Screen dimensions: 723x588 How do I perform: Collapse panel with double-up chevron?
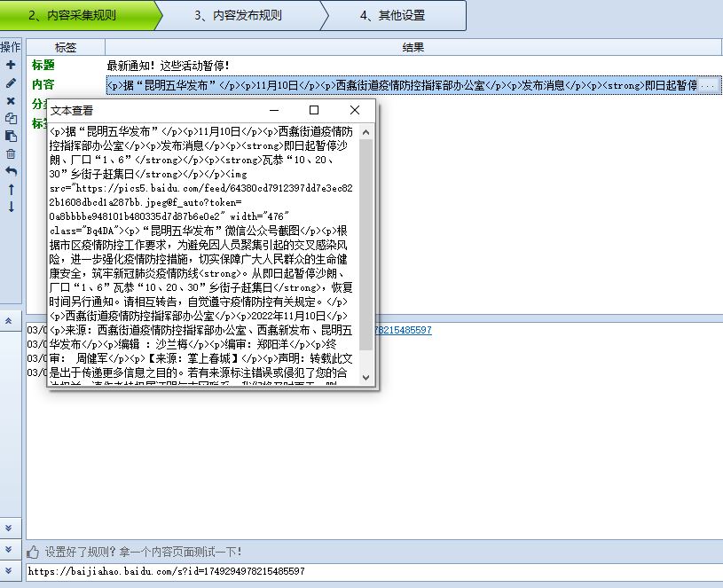click(9, 320)
